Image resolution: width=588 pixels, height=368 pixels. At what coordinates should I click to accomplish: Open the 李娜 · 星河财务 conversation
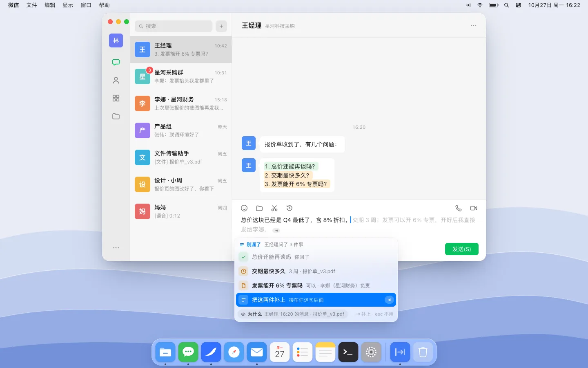click(181, 103)
